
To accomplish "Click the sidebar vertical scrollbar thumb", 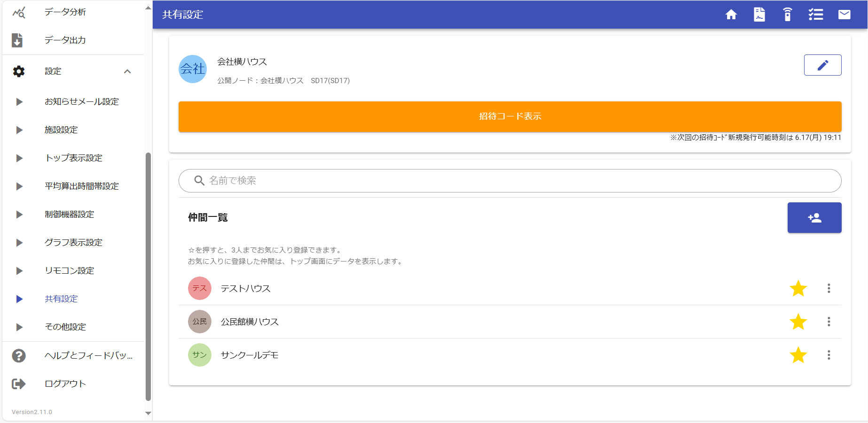I will click(x=149, y=277).
